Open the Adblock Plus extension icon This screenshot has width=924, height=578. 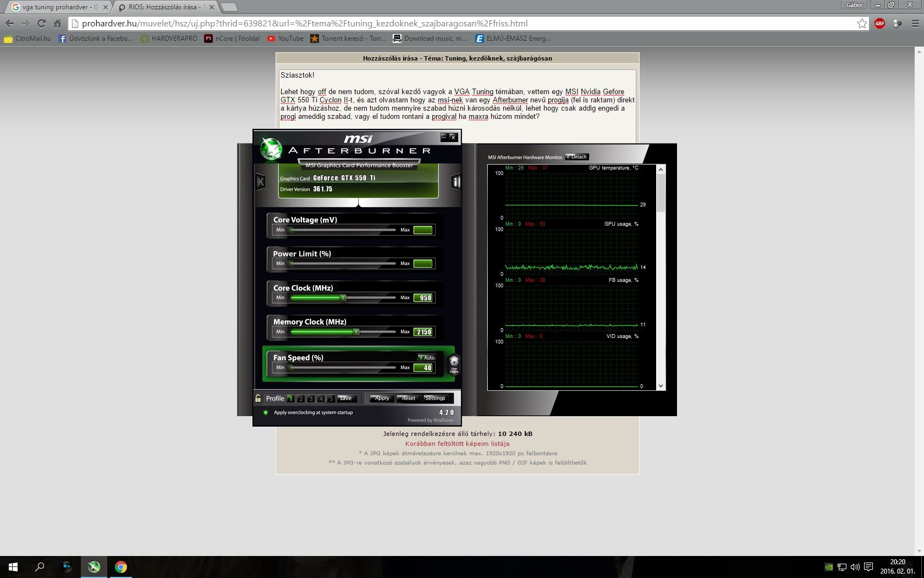click(x=879, y=23)
